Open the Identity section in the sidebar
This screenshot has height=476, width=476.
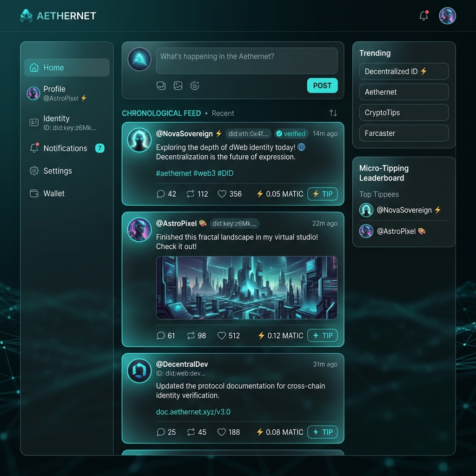tap(57, 122)
